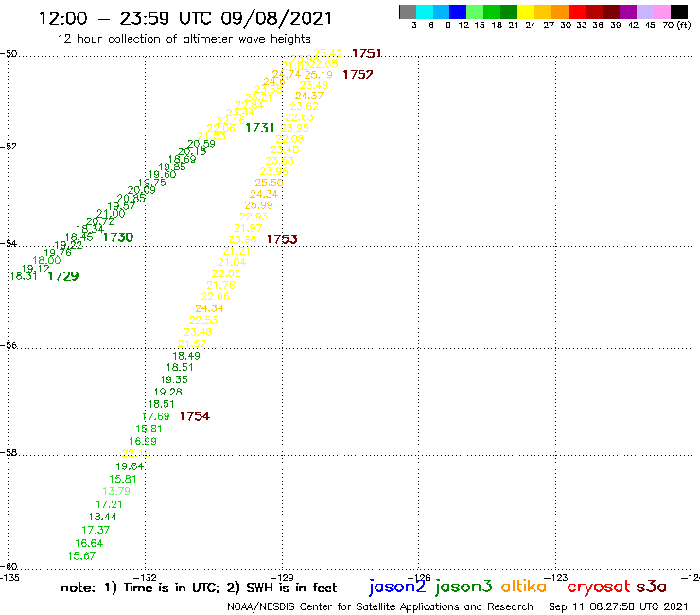
Task: Click the latitude axis label -56
Action: point(9,345)
